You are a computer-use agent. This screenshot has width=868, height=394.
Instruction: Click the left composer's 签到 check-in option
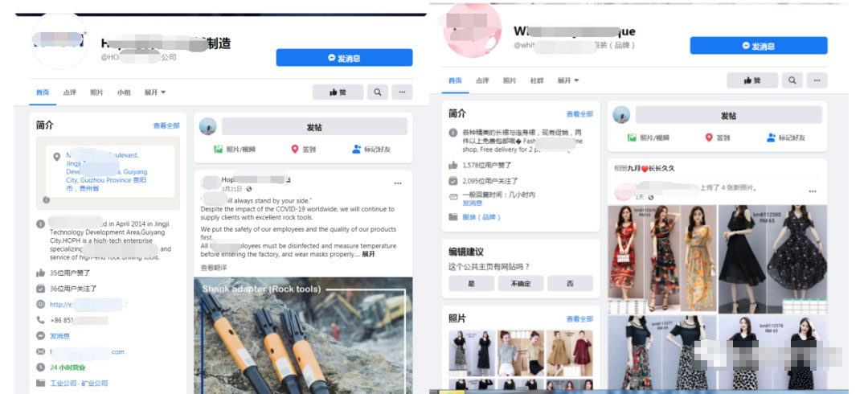303,149
